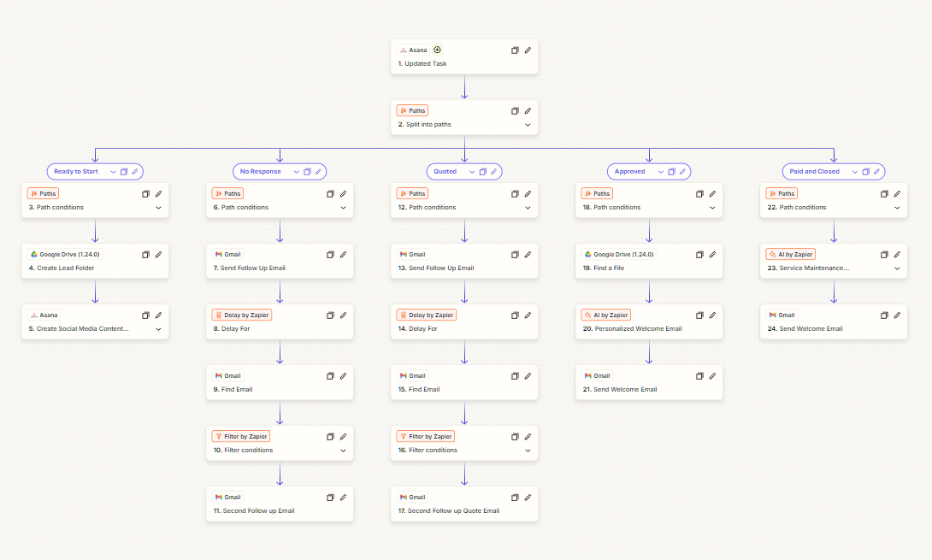Edit step 11 Second Follow up Email

(x=344, y=498)
